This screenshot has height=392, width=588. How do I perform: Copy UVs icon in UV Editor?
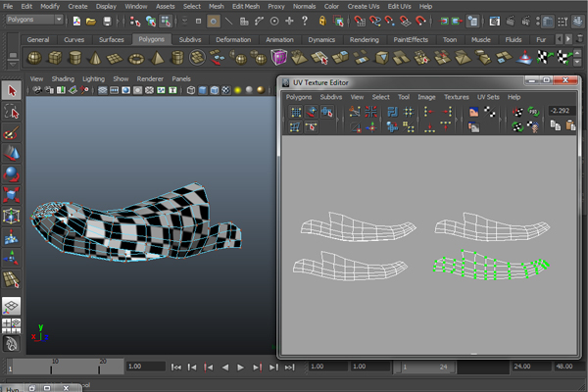click(555, 125)
